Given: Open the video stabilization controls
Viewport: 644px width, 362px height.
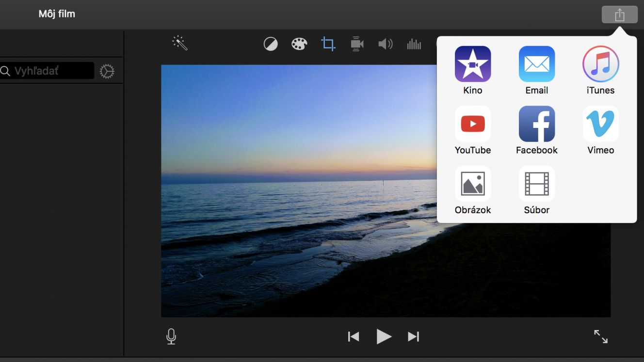Looking at the screenshot, I should pos(357,45).
